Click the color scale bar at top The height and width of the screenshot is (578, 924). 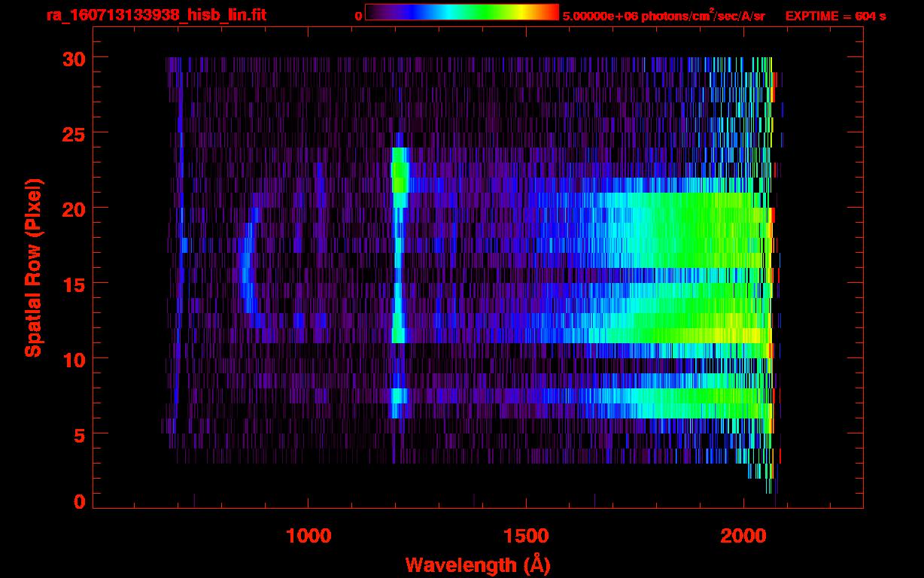point(461,12)
